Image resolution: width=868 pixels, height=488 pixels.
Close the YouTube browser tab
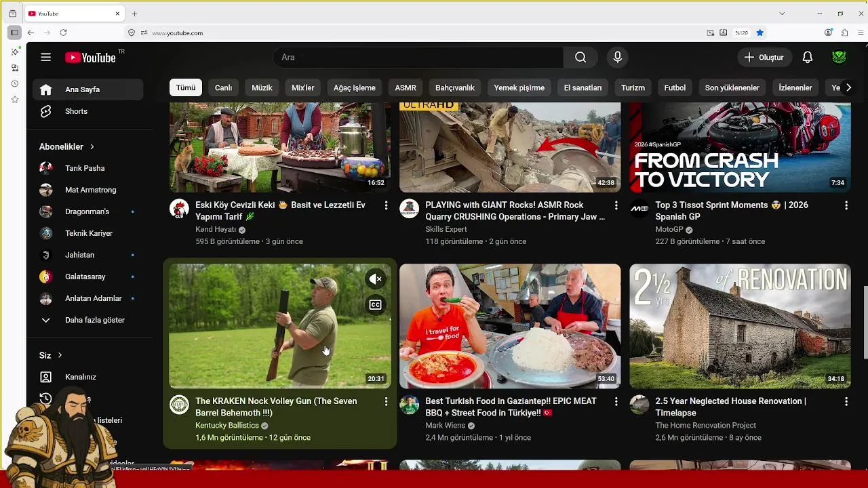click(x=117, y=14)
